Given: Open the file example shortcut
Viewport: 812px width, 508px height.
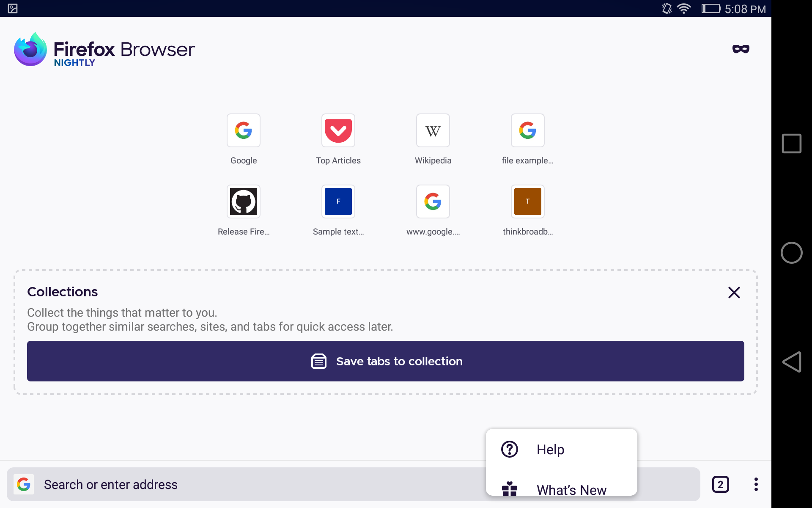Looking at the screenshot, I should point(527,130).
